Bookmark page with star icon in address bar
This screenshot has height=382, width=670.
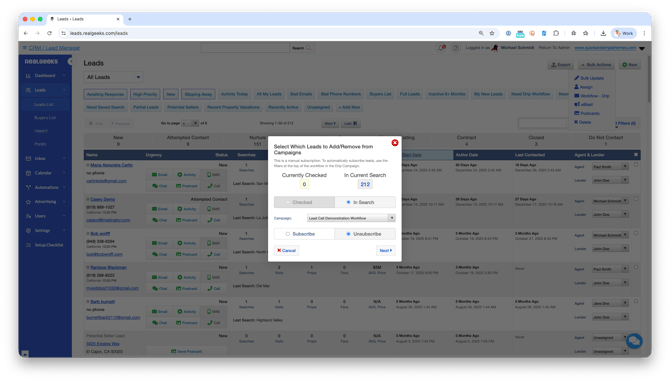tap(492, 33)
